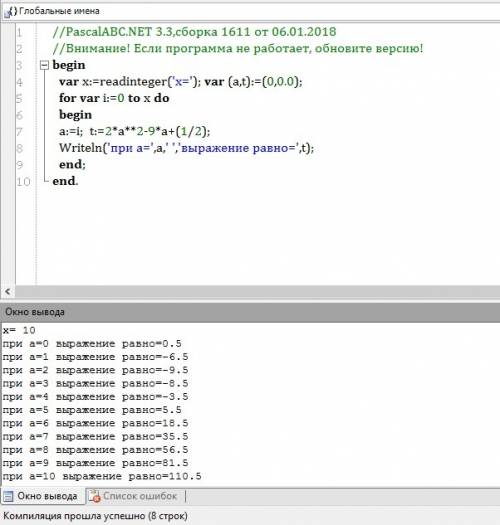This screenshot has height=525, width=500.
Task: Click output row 'при a=3 выражение равно=-8.5'
Action: pos(95,384)
